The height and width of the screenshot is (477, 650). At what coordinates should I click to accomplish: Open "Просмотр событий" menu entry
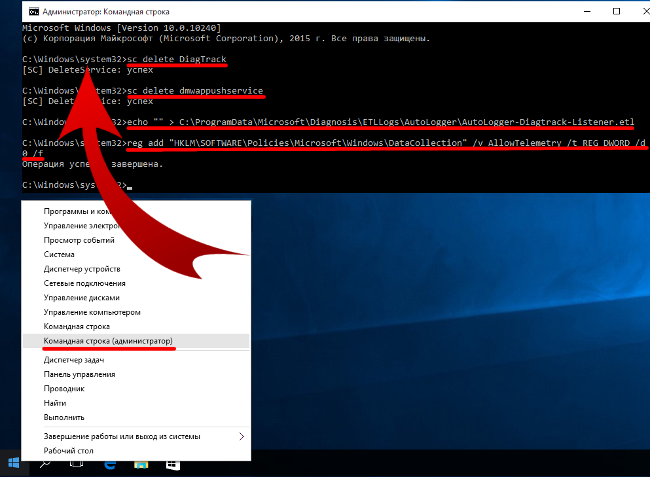136,240
